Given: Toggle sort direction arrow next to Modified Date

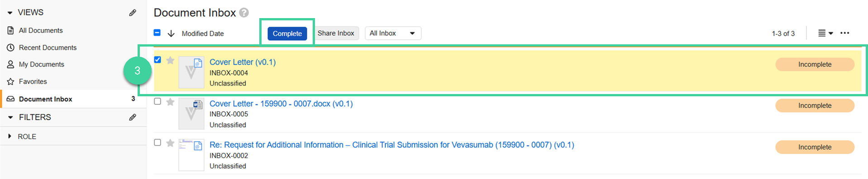Looking at the screenshot, I should click(x=171, y=33).
